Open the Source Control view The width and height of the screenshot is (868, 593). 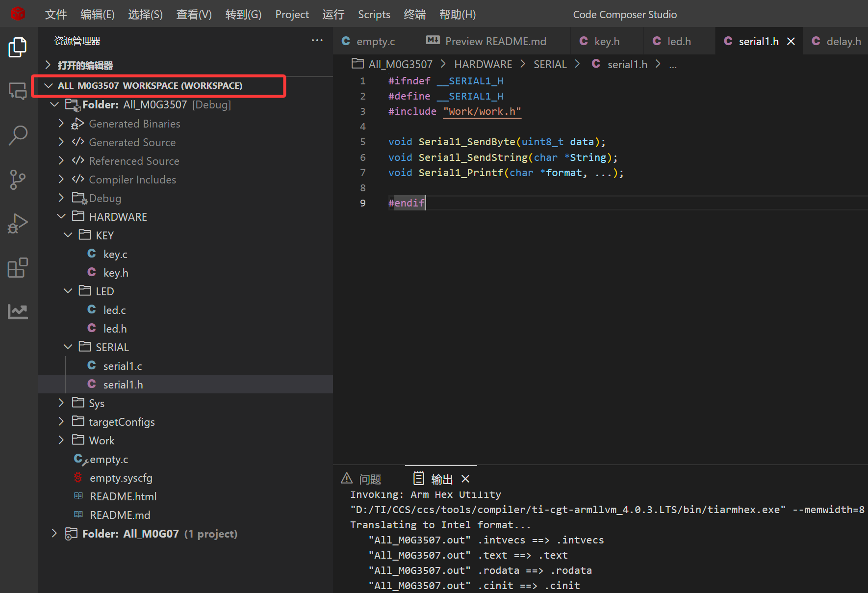(18, 180)
